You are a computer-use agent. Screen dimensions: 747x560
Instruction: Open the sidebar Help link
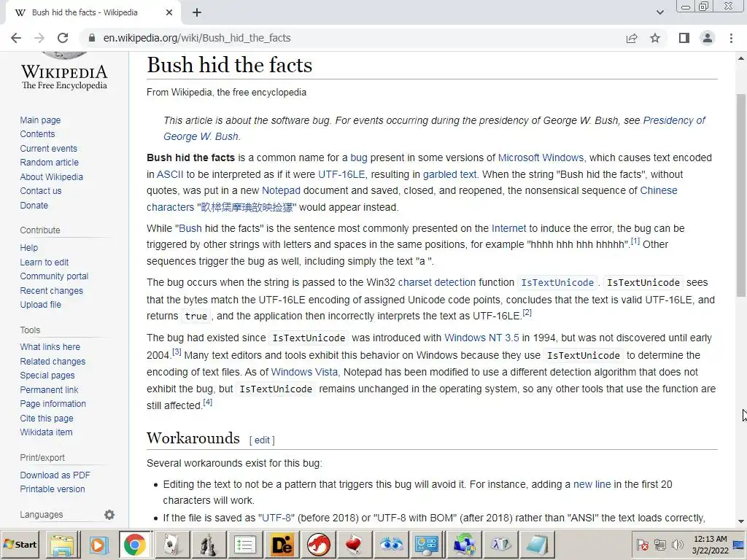click(x=28, y=248)
